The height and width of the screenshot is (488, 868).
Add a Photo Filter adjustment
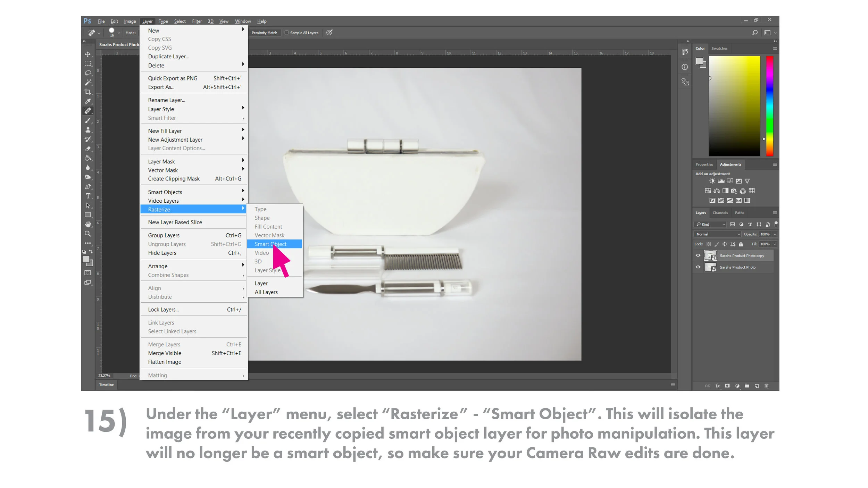pyautogui.click(x=734, y=191)
